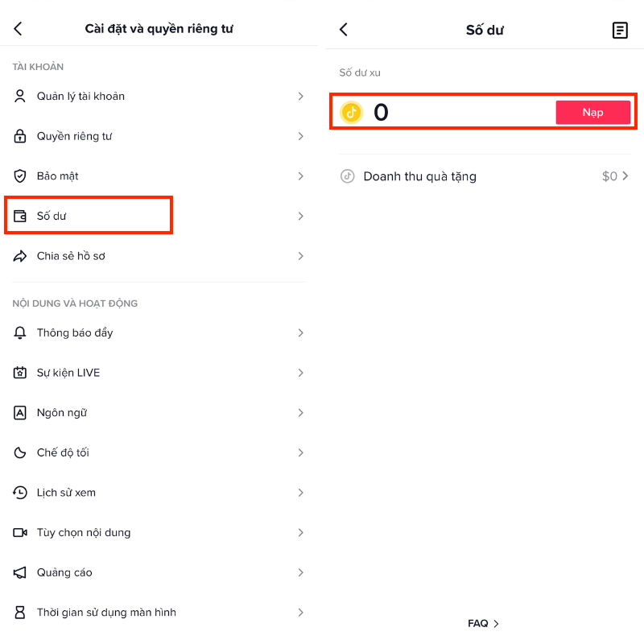Click the lock icon for Quyền riêng tư

(x=19, y=135)
